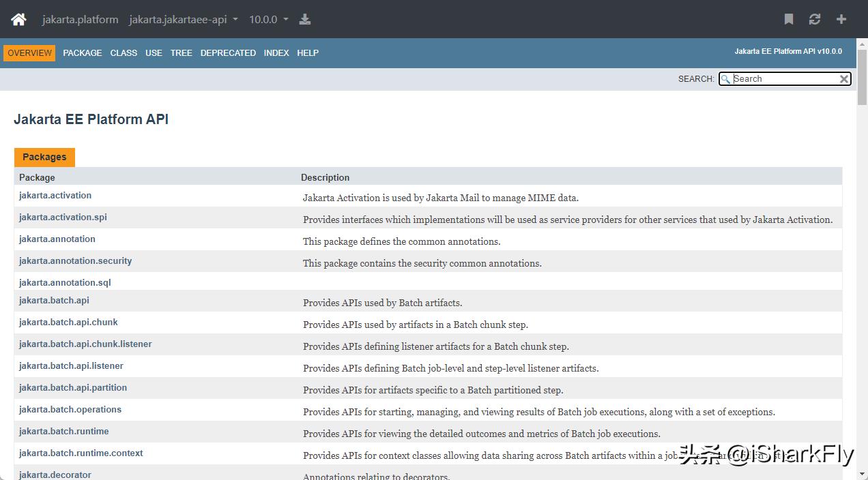
Task: Click the jakarta.decorator package link
Action: (55, 475)
